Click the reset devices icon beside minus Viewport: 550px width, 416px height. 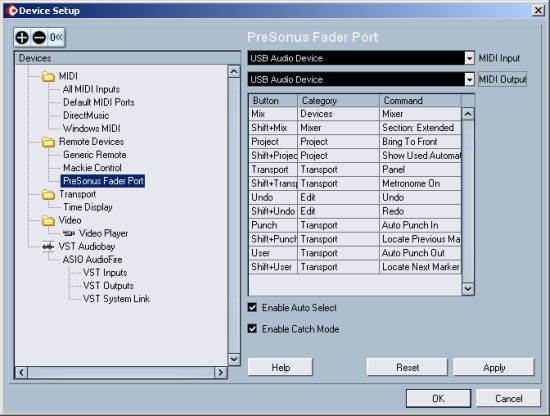(56, 38)
